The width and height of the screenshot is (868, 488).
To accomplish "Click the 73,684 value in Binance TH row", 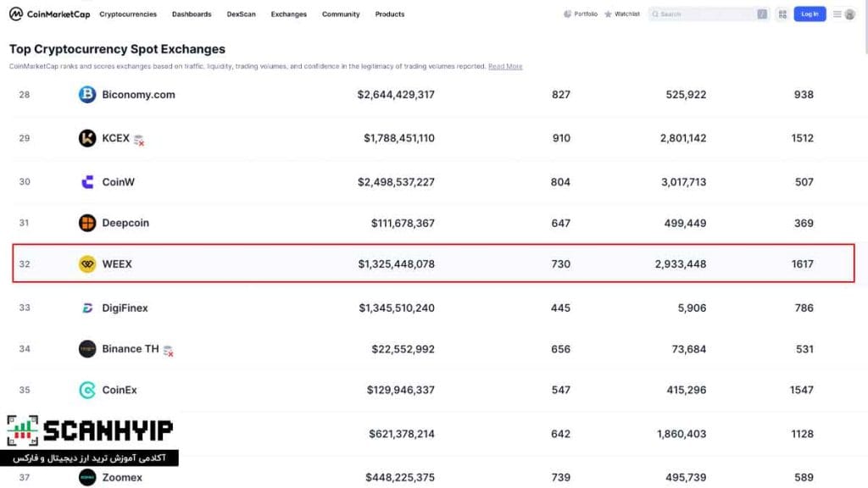I will coord(688,349).
